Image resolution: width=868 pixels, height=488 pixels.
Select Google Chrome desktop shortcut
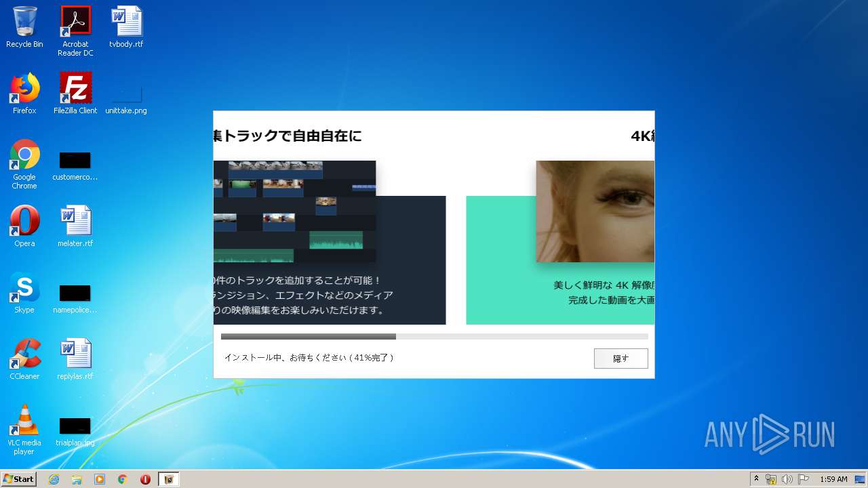24,164
